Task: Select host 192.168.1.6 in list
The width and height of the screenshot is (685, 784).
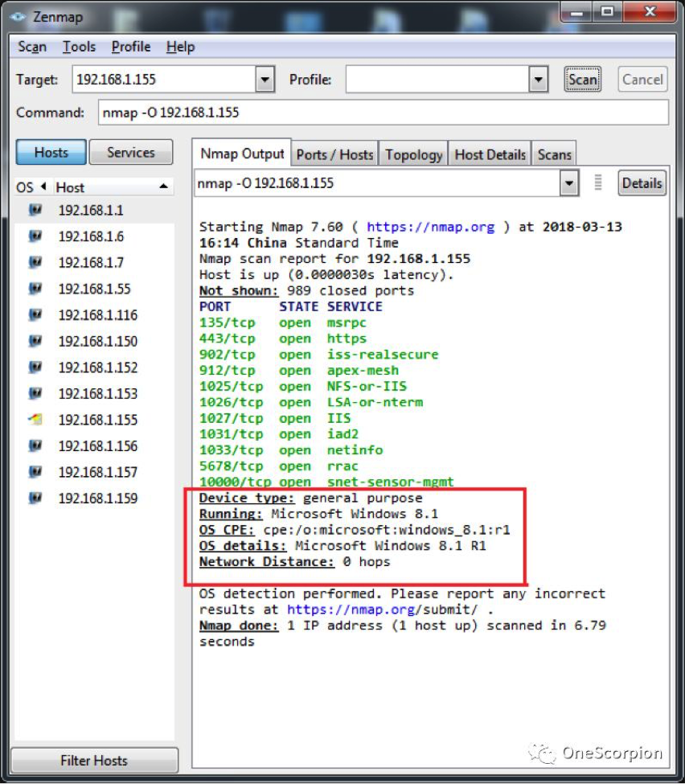Action: pyautogui.click(x=91, y=236)
